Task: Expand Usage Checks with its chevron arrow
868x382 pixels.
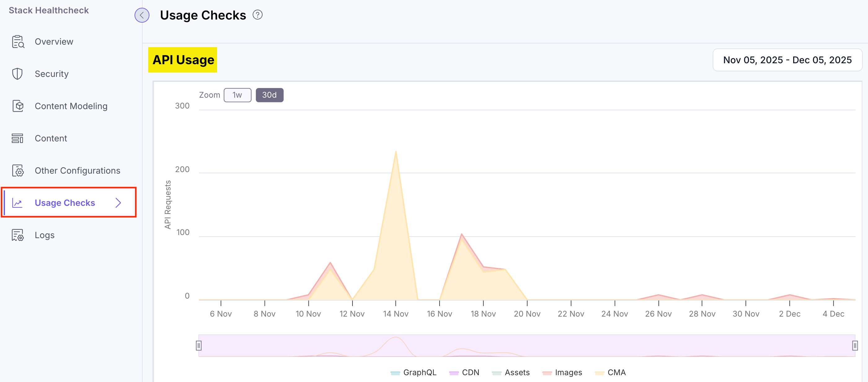Action: click(x=118, y=203)
